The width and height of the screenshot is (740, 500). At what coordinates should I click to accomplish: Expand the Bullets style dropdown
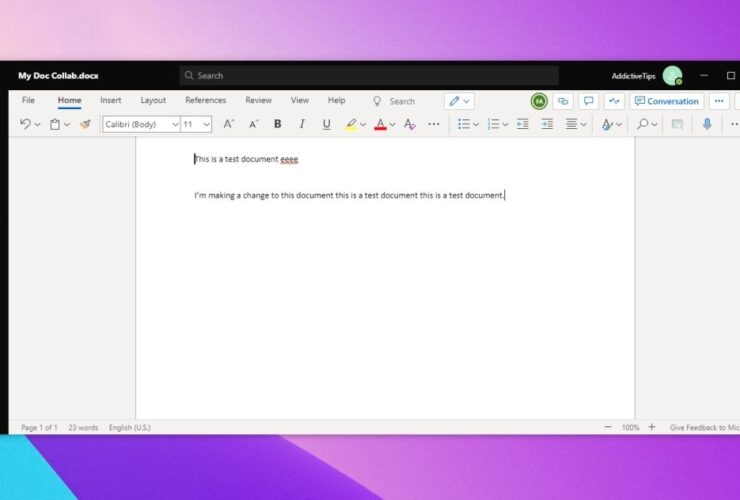[x=476, y=125]
